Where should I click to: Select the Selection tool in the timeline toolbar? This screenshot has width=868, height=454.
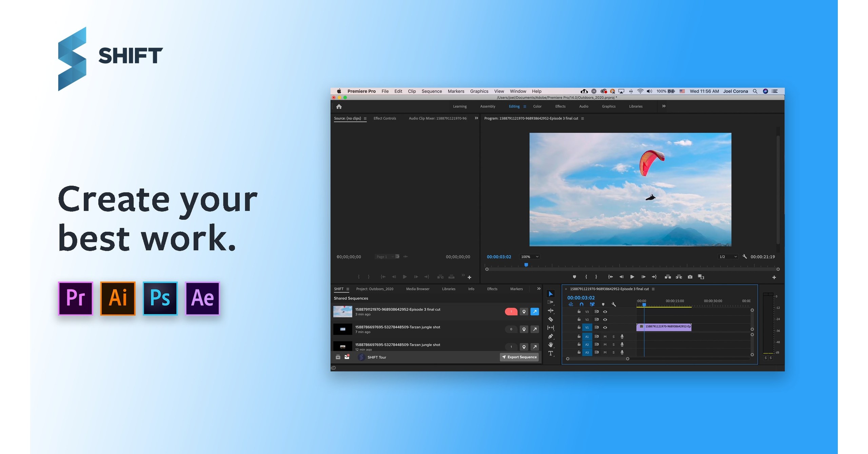[551, 294]
